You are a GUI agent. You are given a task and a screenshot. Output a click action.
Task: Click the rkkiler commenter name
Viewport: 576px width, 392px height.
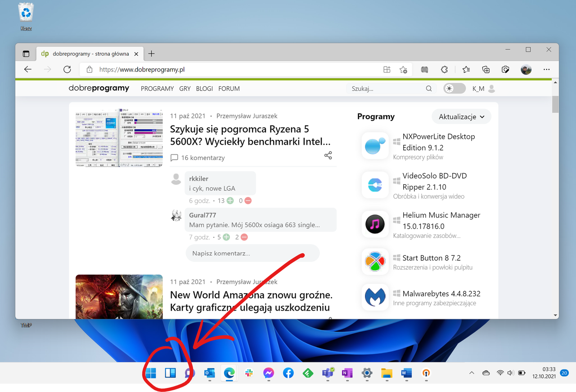[198, 178]
